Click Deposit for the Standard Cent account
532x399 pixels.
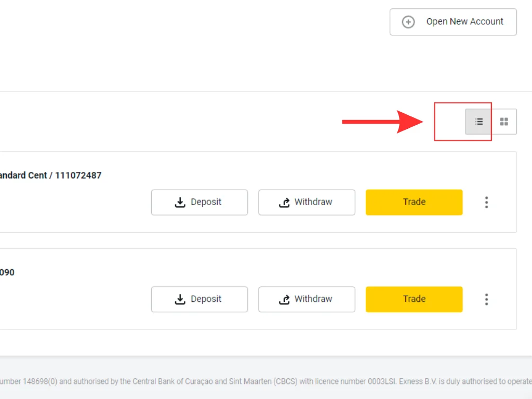coord(199,202)
